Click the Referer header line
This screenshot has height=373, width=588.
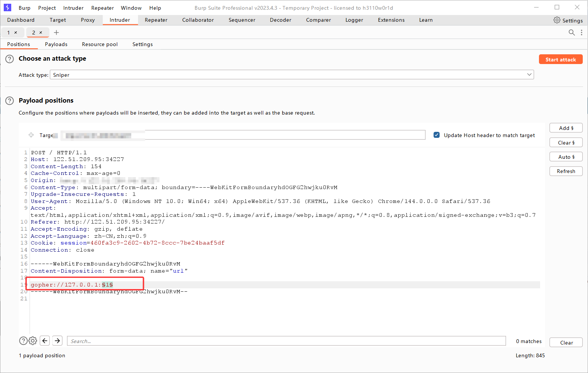[98, 222]
